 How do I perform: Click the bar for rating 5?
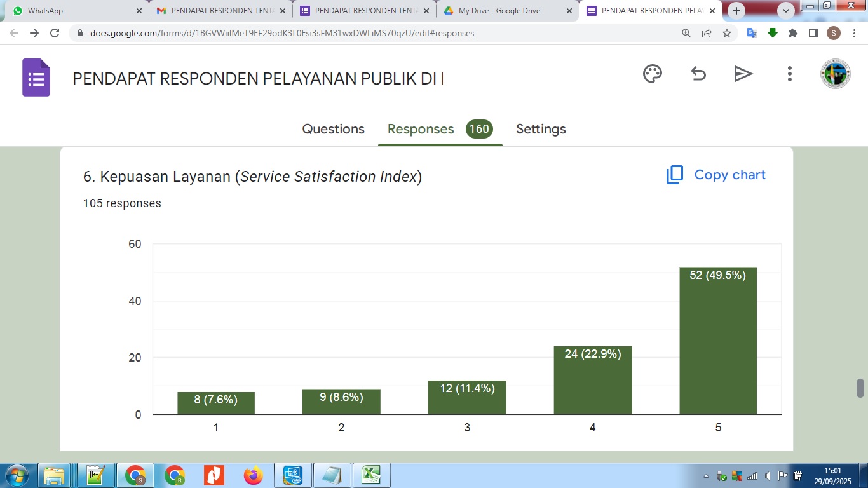718,343
